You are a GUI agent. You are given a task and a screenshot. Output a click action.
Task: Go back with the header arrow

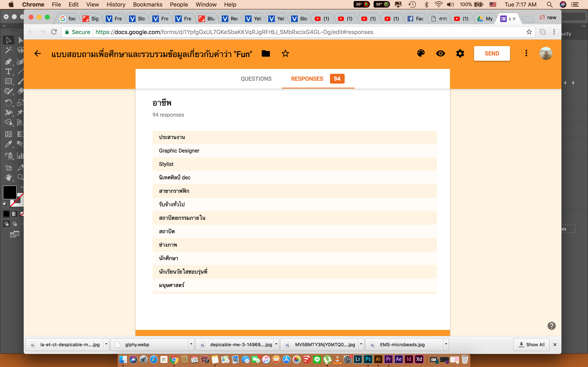(38, 53)
